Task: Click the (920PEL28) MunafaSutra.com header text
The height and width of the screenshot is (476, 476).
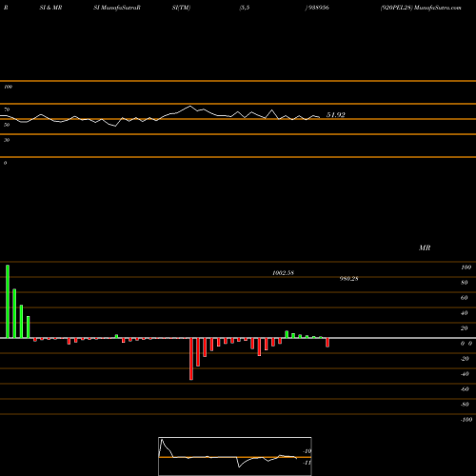Action: point(421,8)
